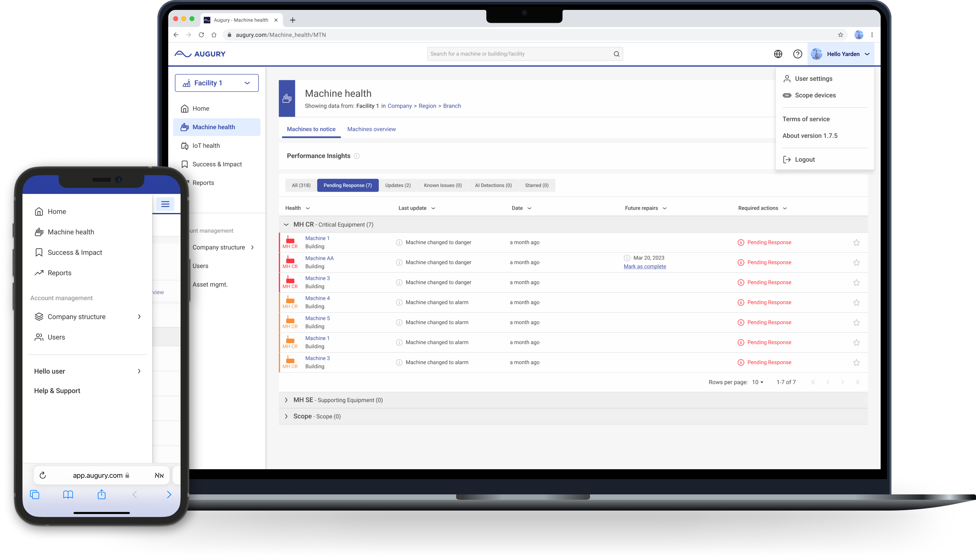976x560 pixels.
Task: Open the Facility 1 selector dropdown
Action: pyautogui.click(x=217, y=83)
